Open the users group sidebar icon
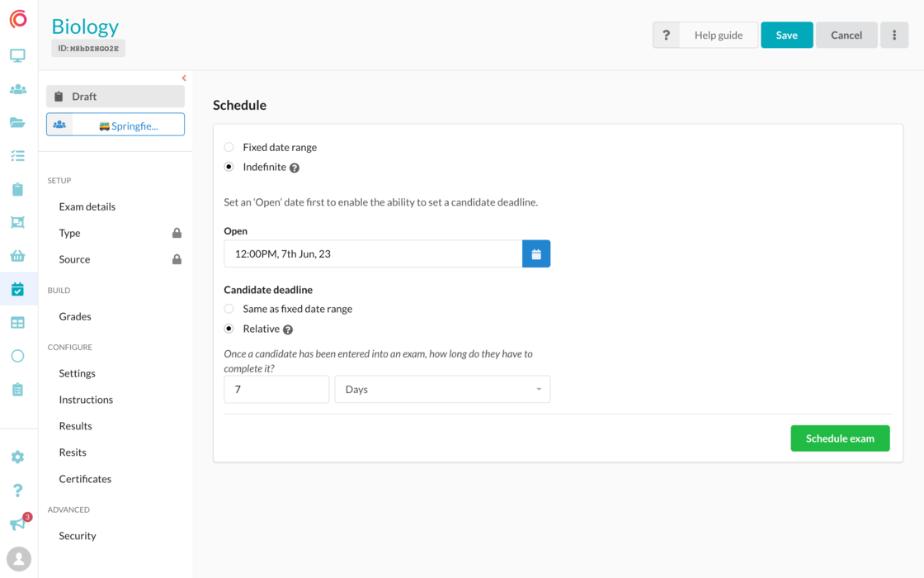Screen dimensions: 924x578 coord(17,89)
